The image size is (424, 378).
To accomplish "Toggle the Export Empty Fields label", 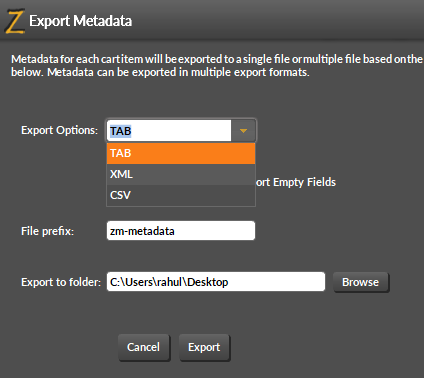I will coord(296,182).
